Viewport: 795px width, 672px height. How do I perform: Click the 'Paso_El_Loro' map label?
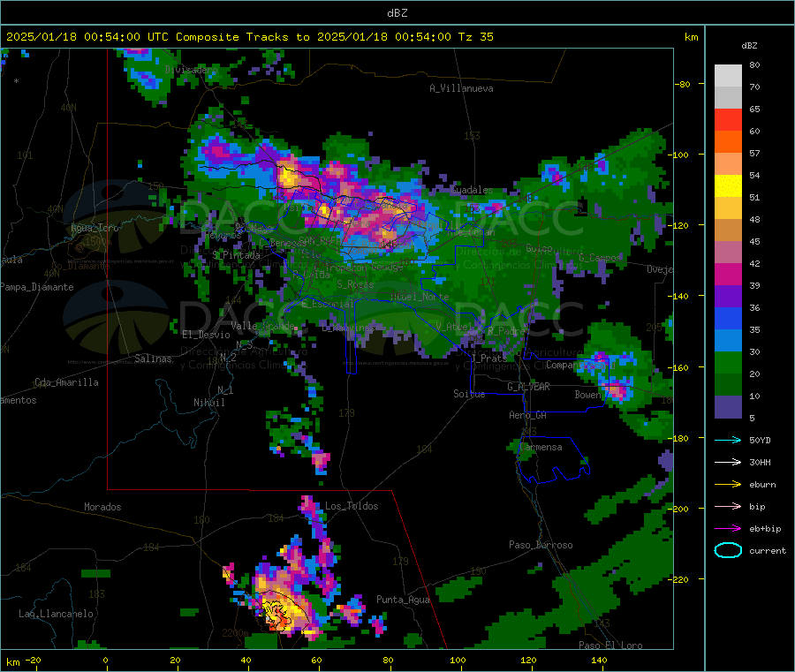610,646
